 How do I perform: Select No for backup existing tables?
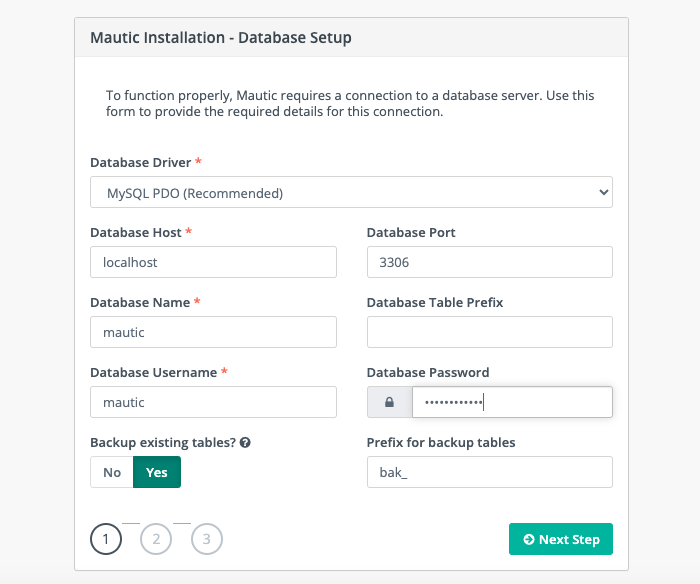(112, 472)
